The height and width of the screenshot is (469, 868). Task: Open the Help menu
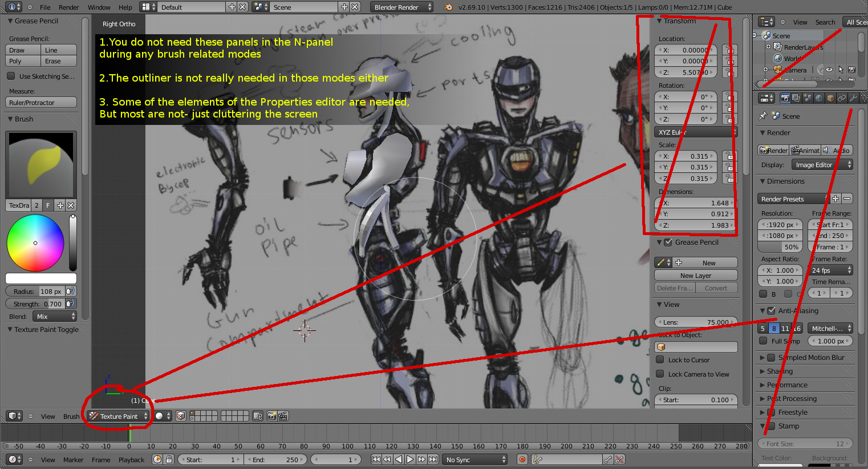click(125, 7)
